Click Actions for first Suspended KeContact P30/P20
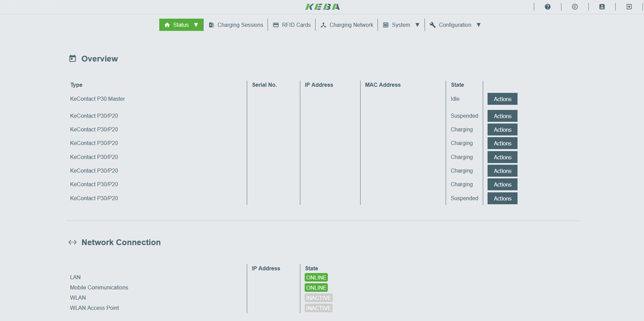Screen dimensions: 644x321 pyautogui.click(x=502, y=116)
